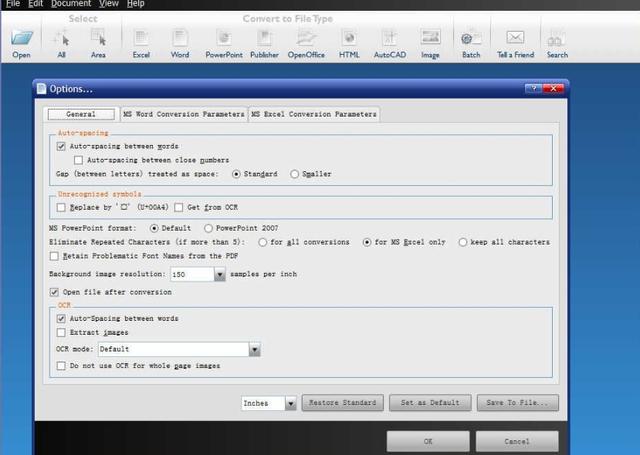Open the View menu
Viewport: 640px width, 455px height.
pyautogui.click(x=109, y=4)
